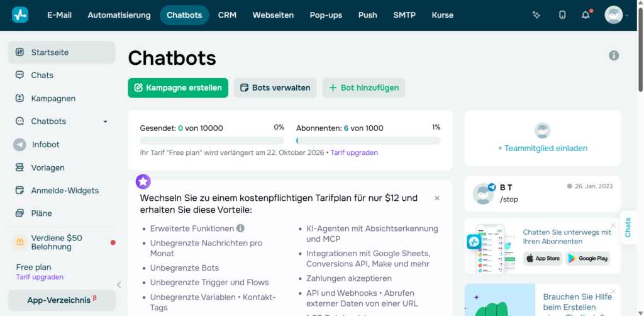644x316 pixels.
Task: Click the info icon beside Chatbots heading
Action: pos(614,55)
